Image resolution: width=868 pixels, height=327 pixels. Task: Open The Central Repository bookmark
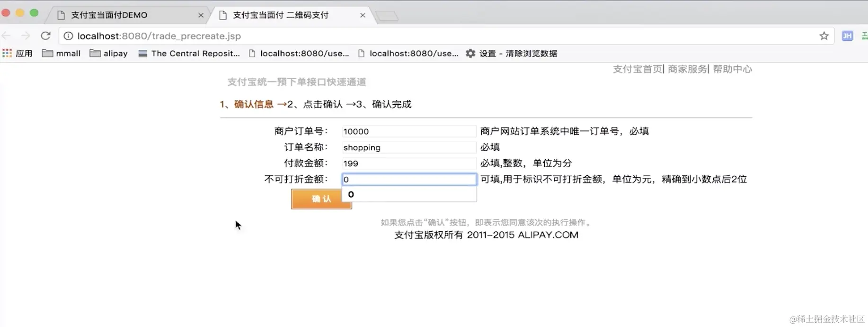189,53
